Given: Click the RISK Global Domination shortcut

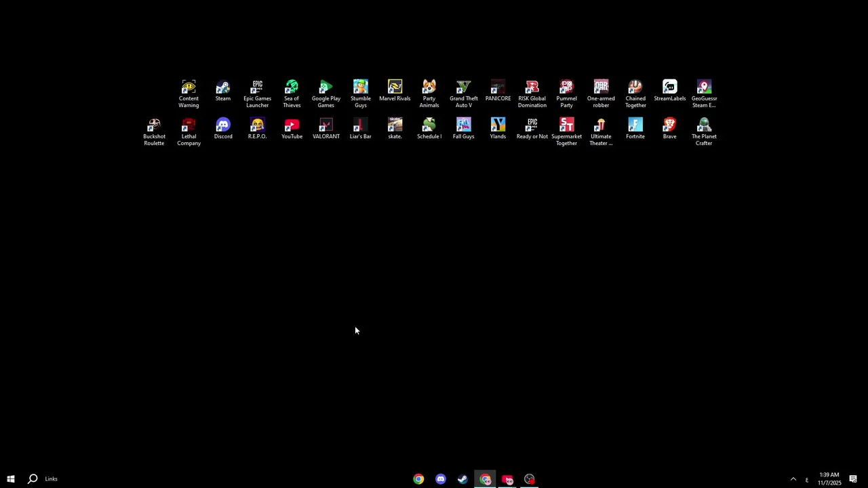Looking at the screenshot, I should tap(532, 94).
